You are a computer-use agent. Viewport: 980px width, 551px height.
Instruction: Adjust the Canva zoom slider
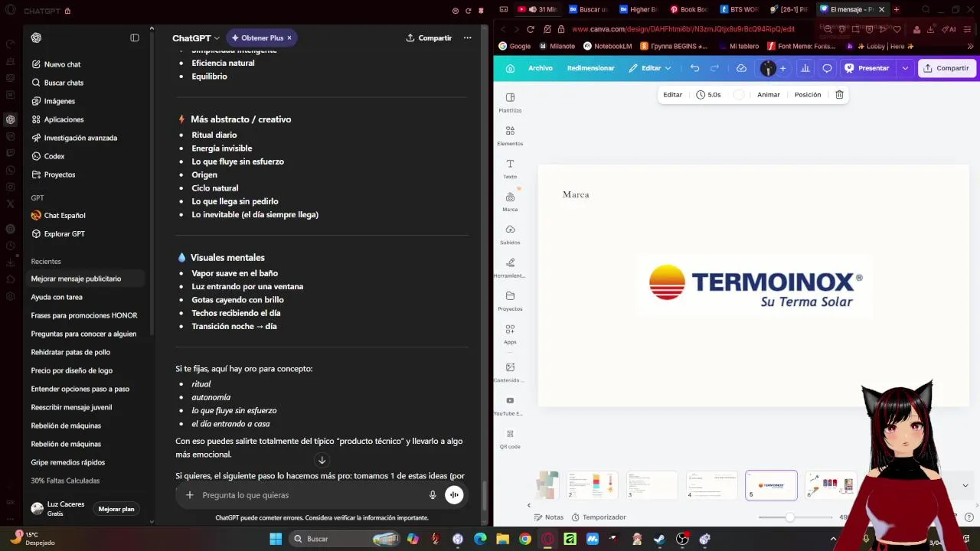click(789, 517)
